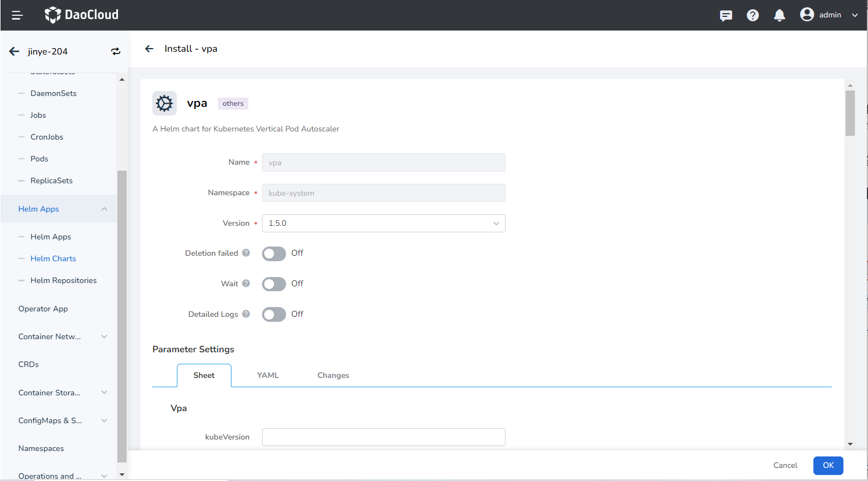Expand the Container Network sidebar section
868x481 pixels.
[x=104, y=336]
